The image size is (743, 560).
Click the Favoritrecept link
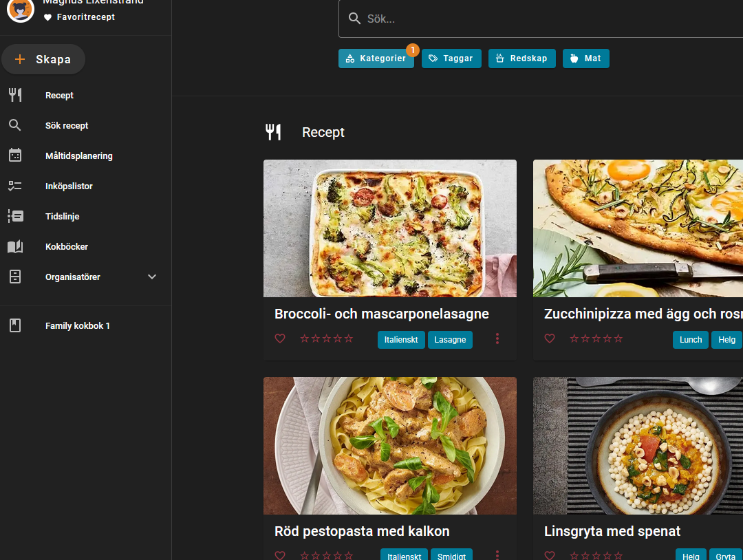[x=85, y=17]
